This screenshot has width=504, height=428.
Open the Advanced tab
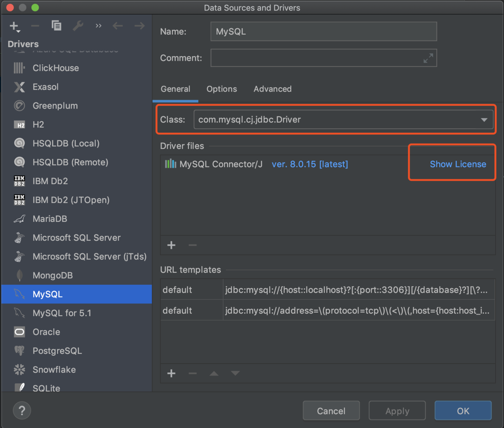click(272, 89)
